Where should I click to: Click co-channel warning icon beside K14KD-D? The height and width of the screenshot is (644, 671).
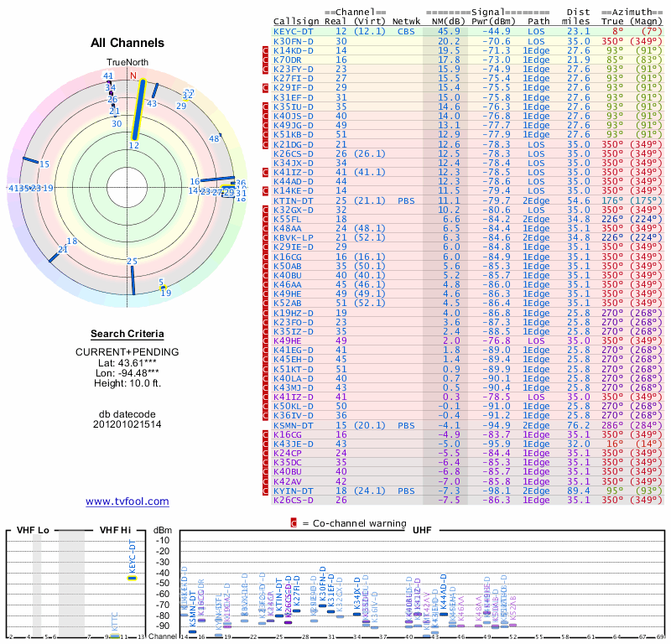point(266,50)
